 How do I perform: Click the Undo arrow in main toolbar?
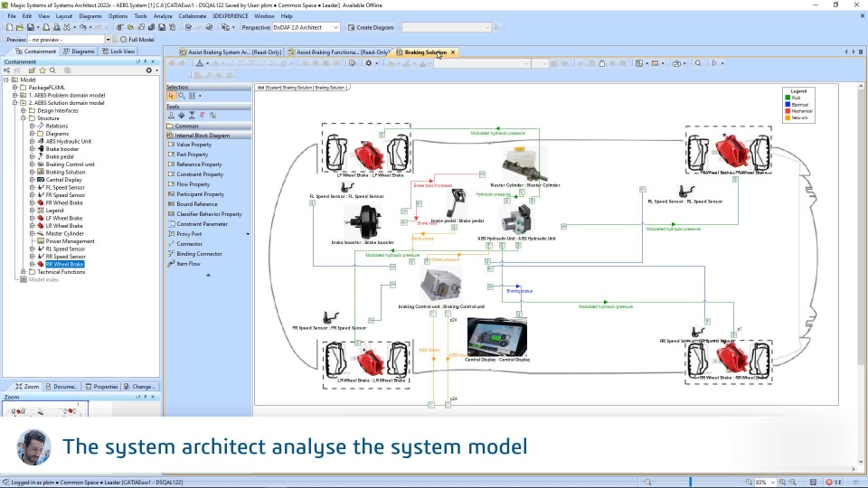point(82,27)
